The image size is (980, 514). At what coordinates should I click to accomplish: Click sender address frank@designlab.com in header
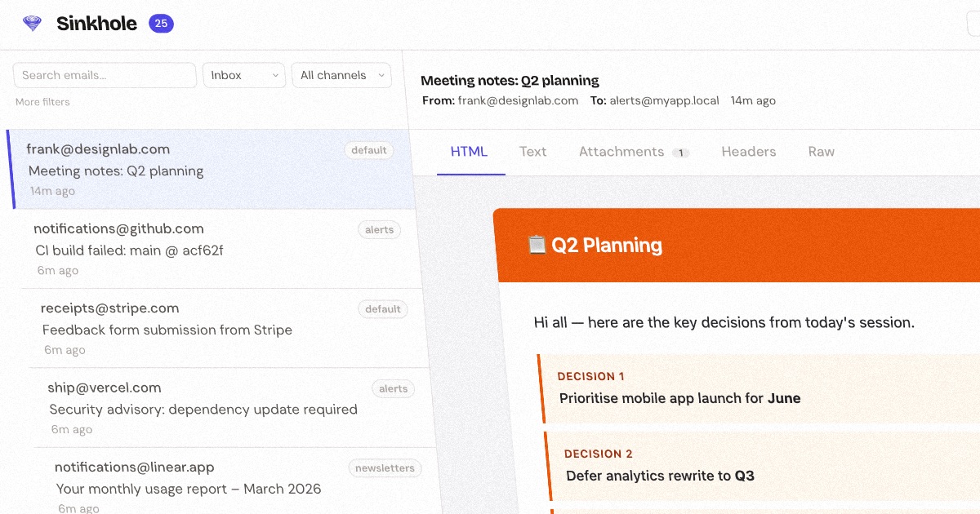click(x=518, y=100)
